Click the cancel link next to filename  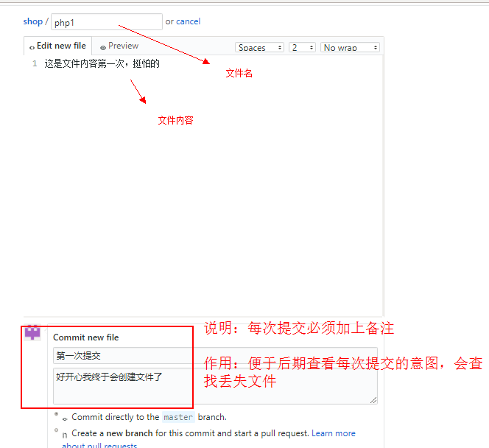[188, 21]
